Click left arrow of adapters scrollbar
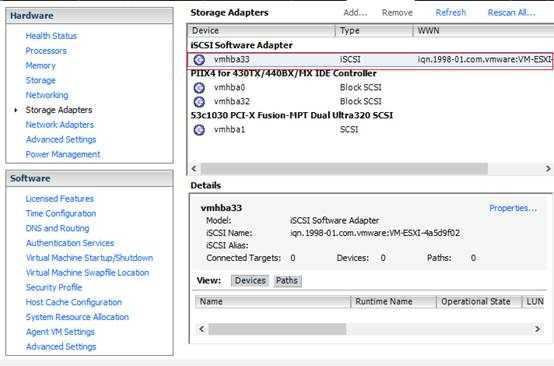554x366 pixels. click(x=194, y=169)
